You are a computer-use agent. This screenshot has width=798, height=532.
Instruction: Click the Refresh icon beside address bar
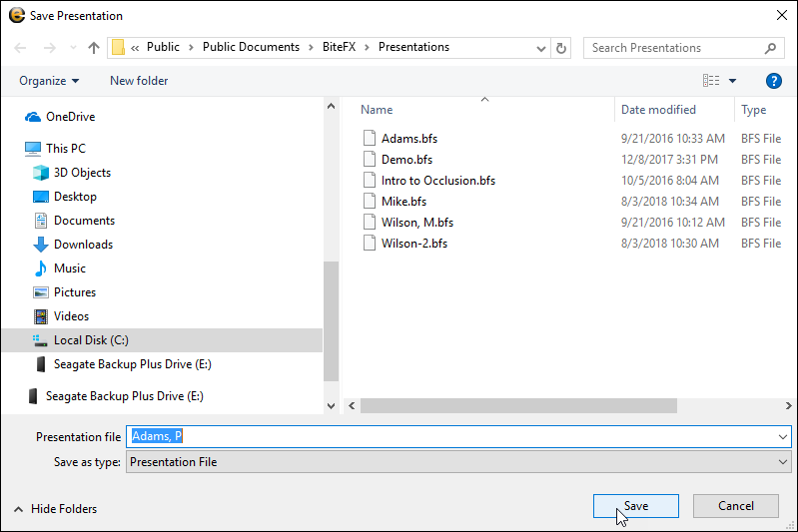click(561, 48)
